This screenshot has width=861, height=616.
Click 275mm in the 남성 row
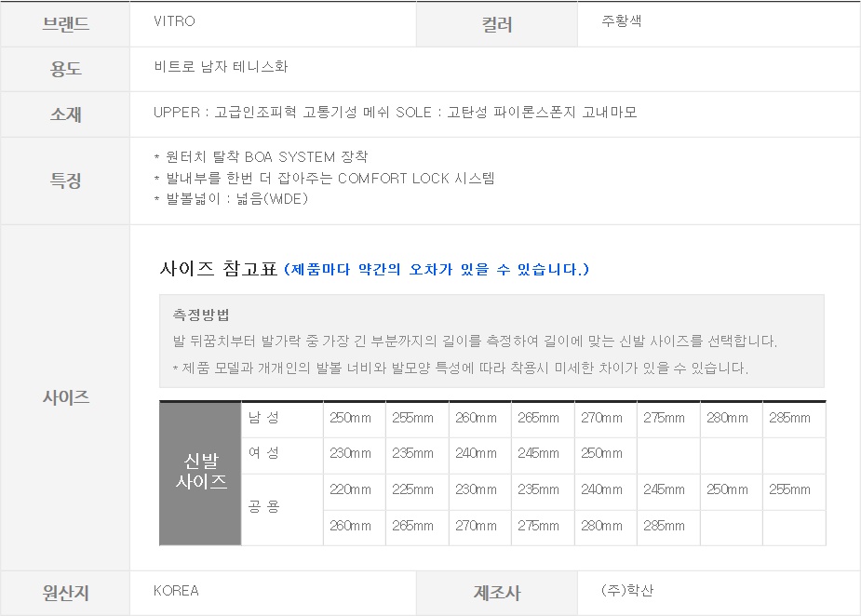pos(664,418)
